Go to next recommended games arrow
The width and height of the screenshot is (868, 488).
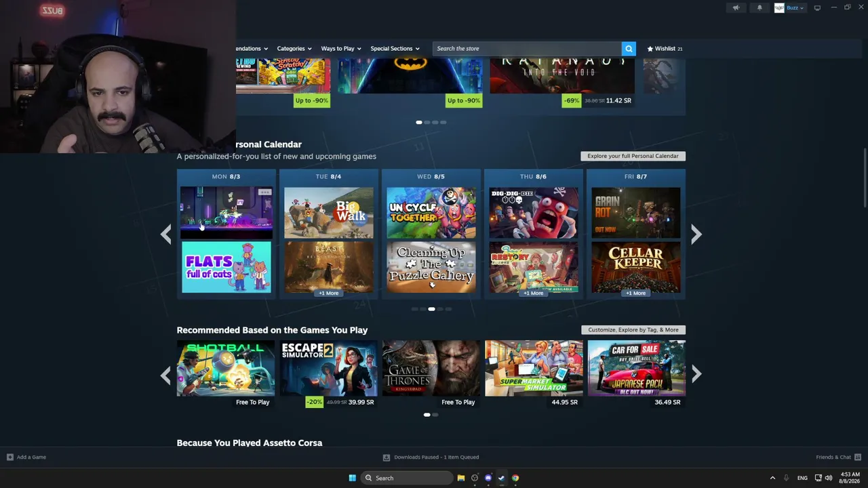(x=696, y=375)
